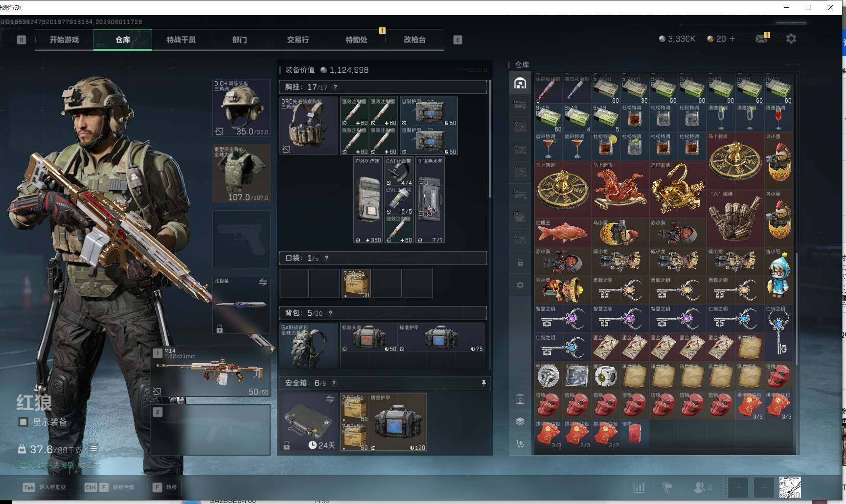Click the 3,330K currency balance
The image size is (846, 504).
(677, 39)
